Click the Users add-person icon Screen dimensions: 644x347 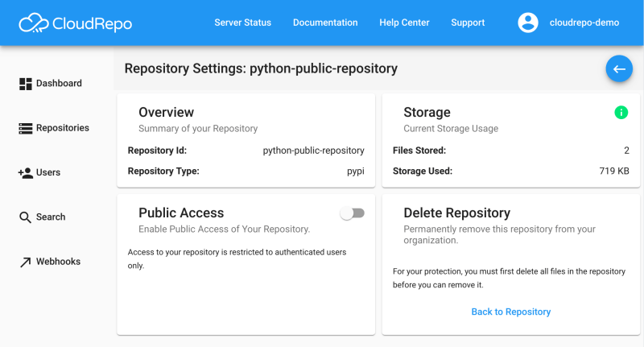26,173
